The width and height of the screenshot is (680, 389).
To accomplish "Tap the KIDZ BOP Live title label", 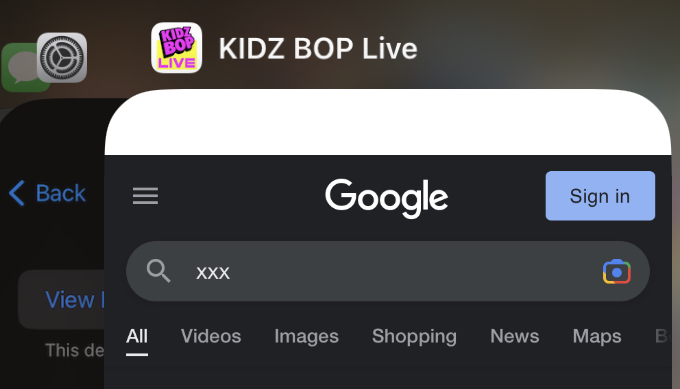I will point(318,48).
